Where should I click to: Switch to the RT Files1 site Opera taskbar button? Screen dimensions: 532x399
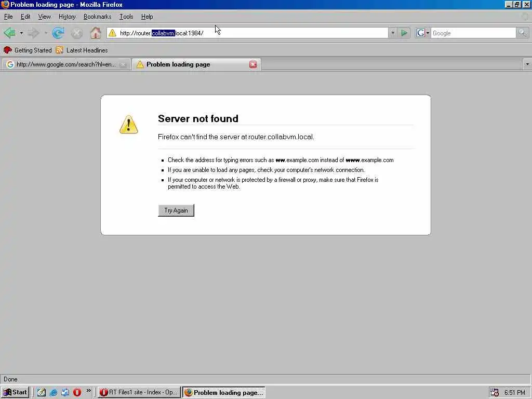click(139, 392)
